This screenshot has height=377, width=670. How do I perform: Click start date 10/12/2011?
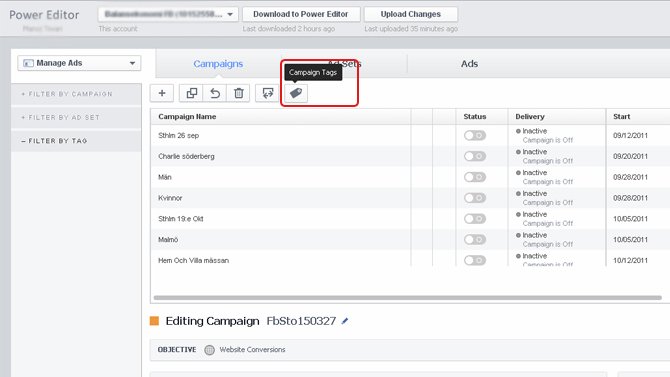pos(630,260)
